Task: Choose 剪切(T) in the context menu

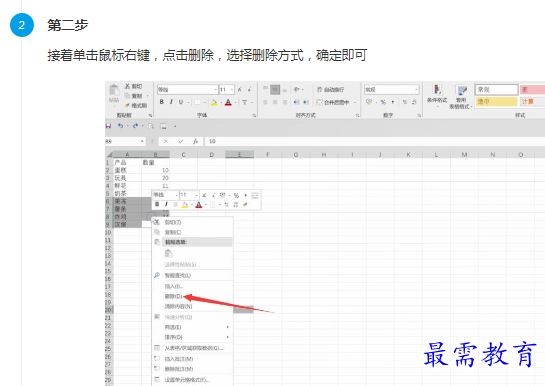Action: point(193,222)
